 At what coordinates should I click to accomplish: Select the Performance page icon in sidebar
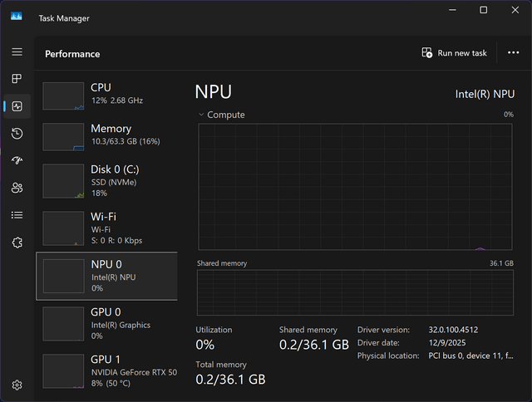pos(17,106)
